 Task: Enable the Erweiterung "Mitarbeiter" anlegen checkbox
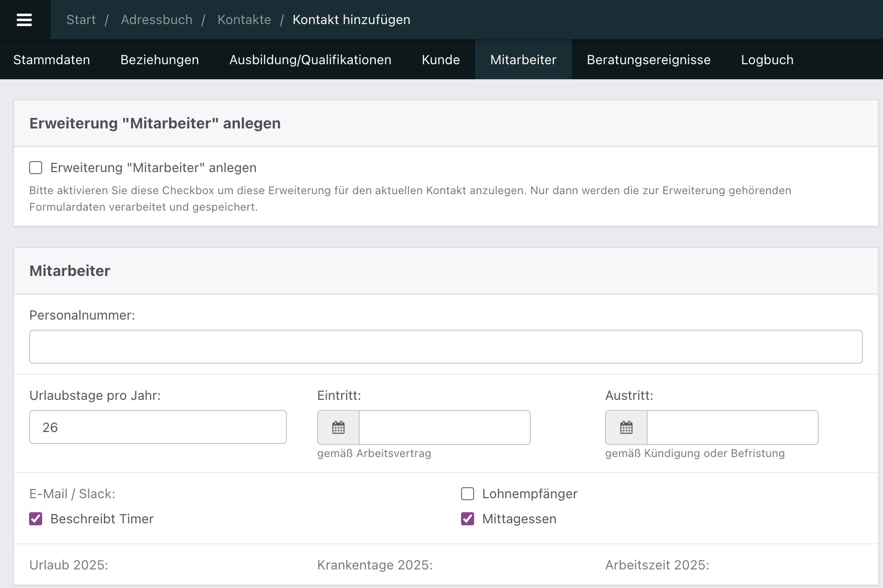(x=36, y=168)
